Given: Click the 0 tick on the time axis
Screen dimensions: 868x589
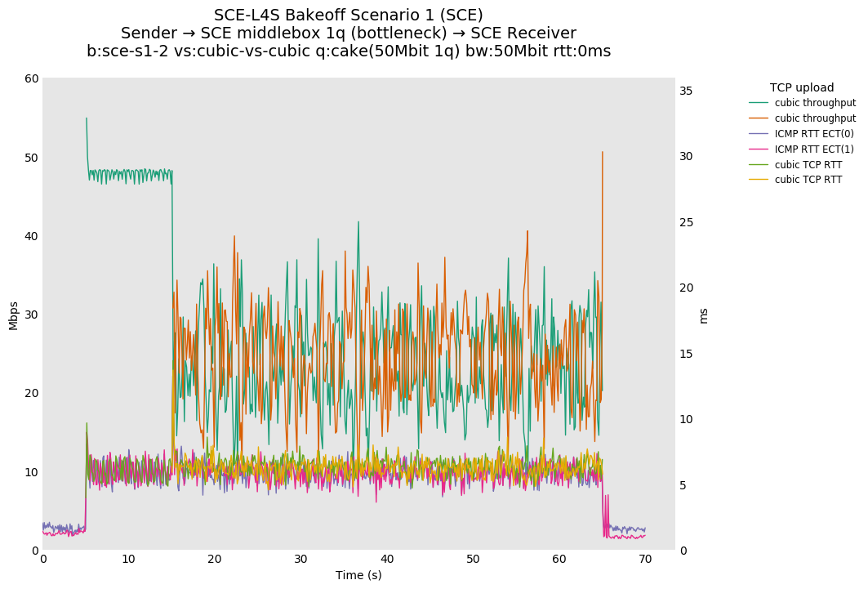Looking at the screenshot, I should pyautogui.click(x=43, y=560).
